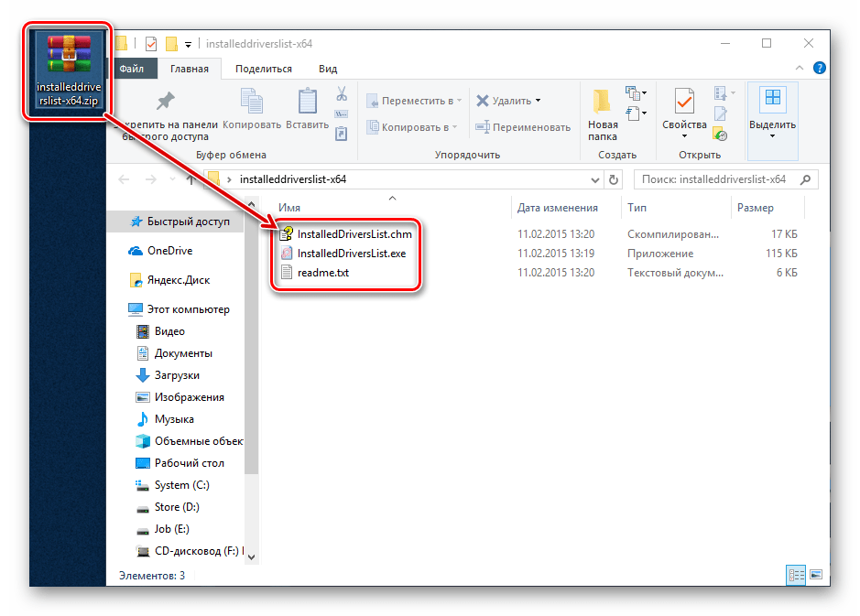Viewport: 860px width, 616px height.
Task: Collapse the ribbon with the chevron
Action: click(800, 68)
